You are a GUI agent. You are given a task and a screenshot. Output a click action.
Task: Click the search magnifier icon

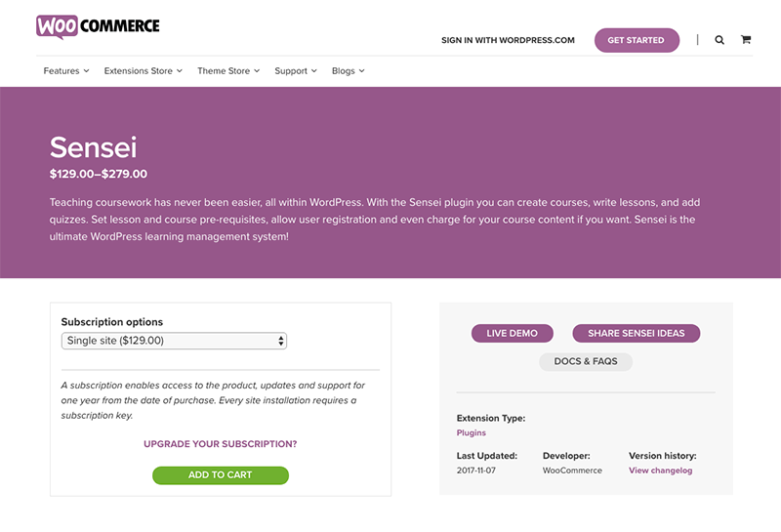click(x=719, y=40)
